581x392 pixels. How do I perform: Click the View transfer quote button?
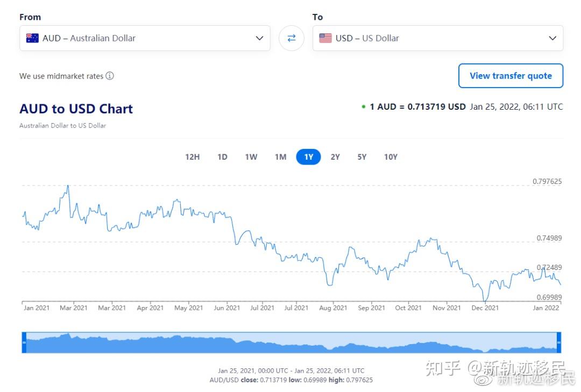[511, 76]
